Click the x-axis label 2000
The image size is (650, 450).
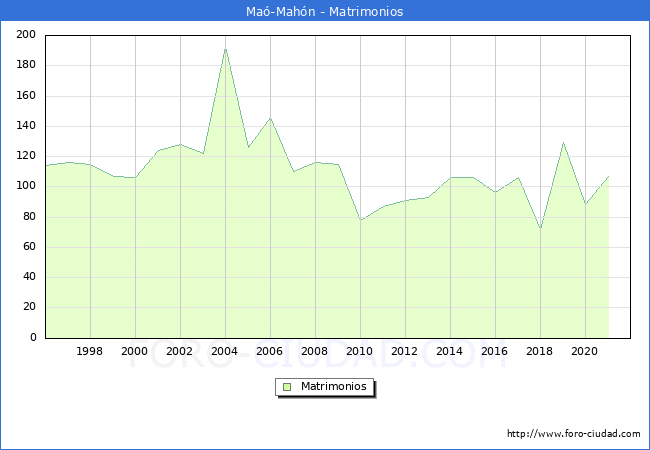(x=134, y=351)
